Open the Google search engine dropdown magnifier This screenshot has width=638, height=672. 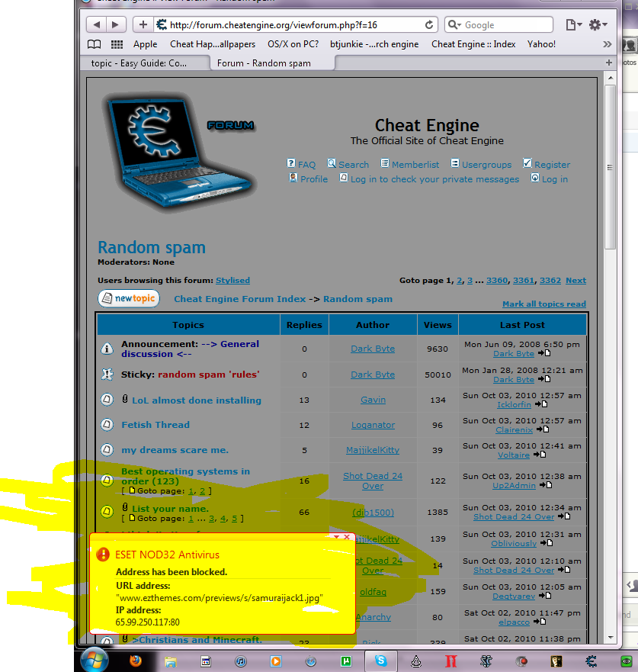(454, 25)
